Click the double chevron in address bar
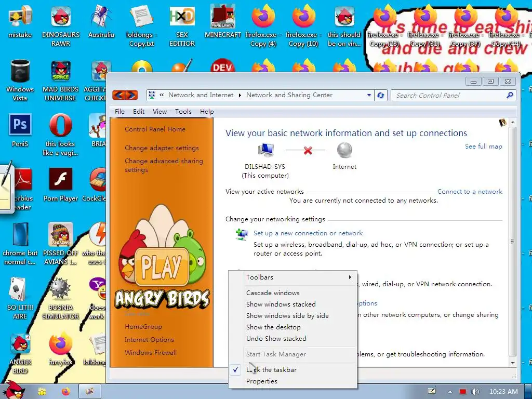This screenshot has width=532, height=399. [162, 95]
